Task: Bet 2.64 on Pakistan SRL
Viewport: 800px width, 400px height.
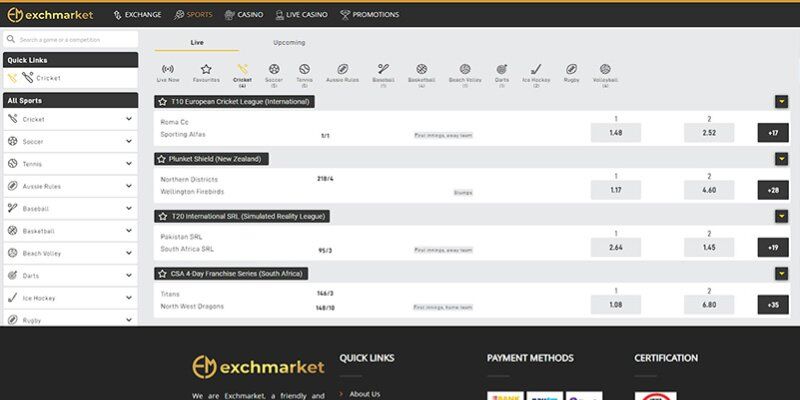Action: coord(616,247)
